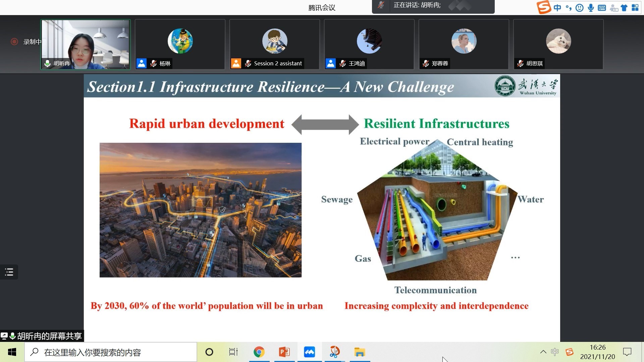Click the taskbar search input box

click(x=111, y=352)
